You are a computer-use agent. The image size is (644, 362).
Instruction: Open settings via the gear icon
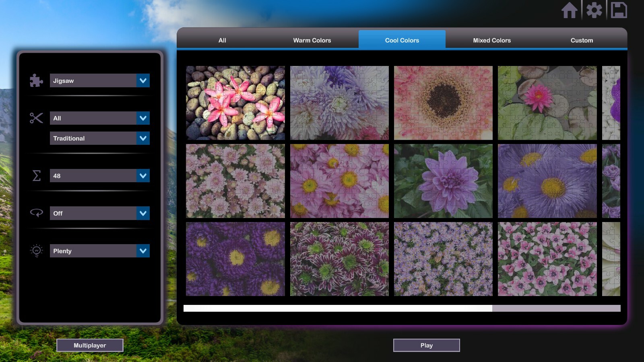click(x=594, y=11)
